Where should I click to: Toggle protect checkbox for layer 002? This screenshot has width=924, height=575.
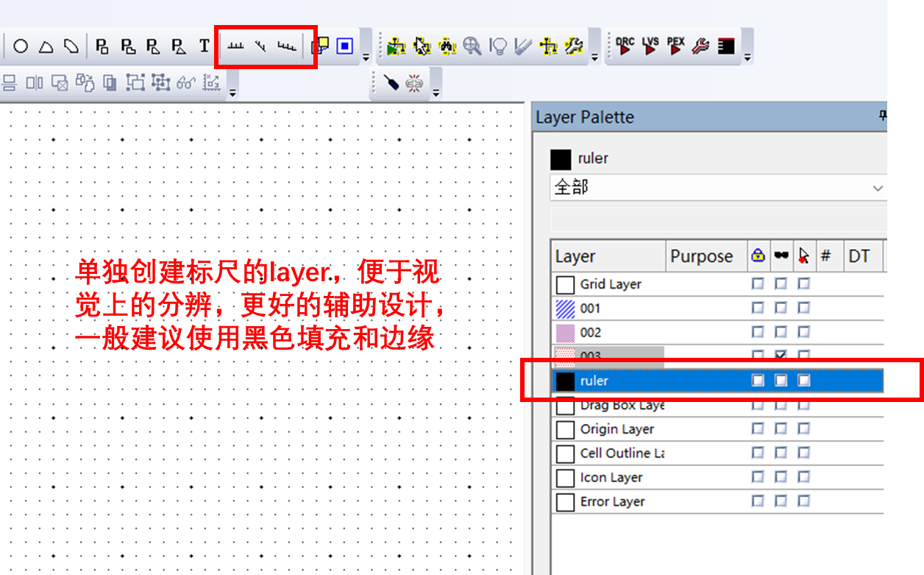804,332
